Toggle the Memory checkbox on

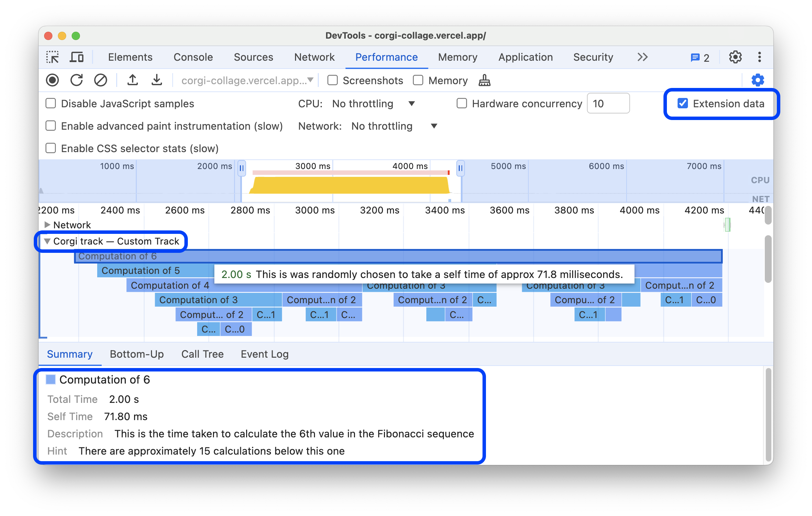pos(418,81)
